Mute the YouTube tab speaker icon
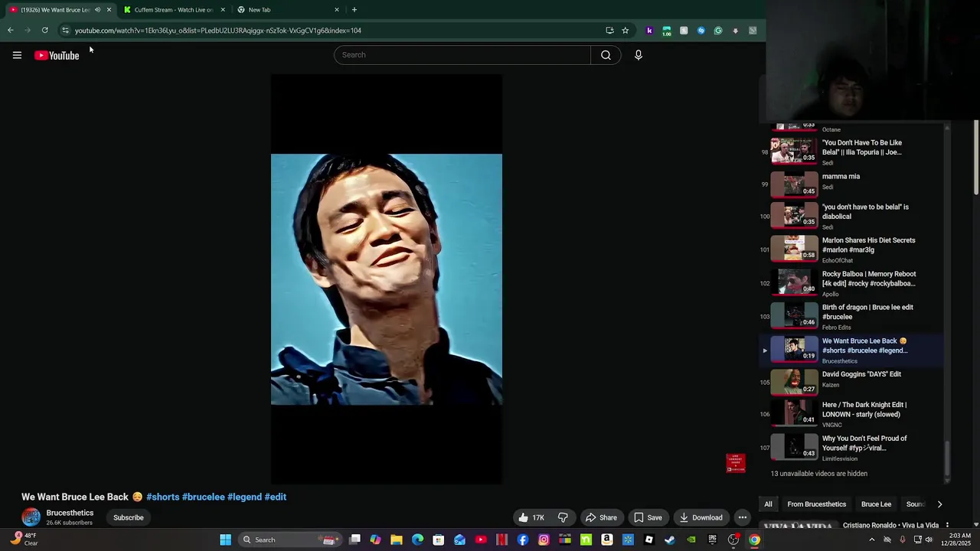980x551 pixels. tap(97, 10)
